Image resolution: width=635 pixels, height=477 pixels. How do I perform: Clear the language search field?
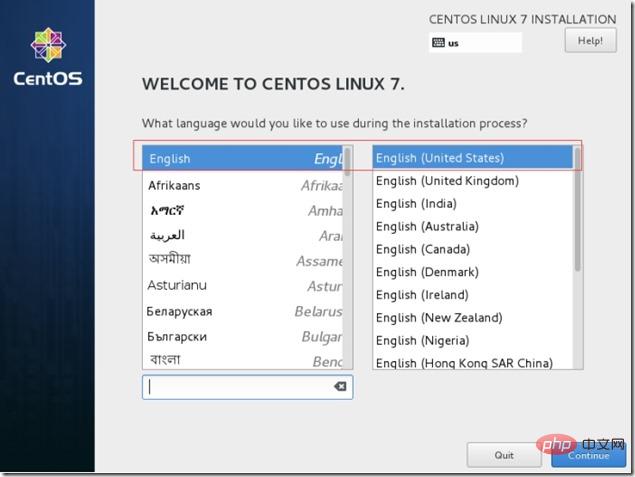[340, 386]
